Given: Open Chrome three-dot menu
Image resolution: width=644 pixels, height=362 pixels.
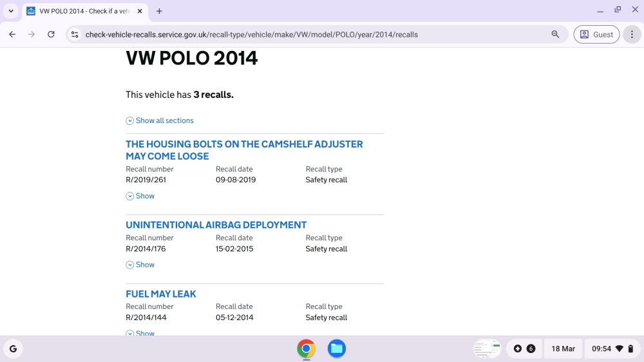Looking at the screenshot, I should point(632,35).
